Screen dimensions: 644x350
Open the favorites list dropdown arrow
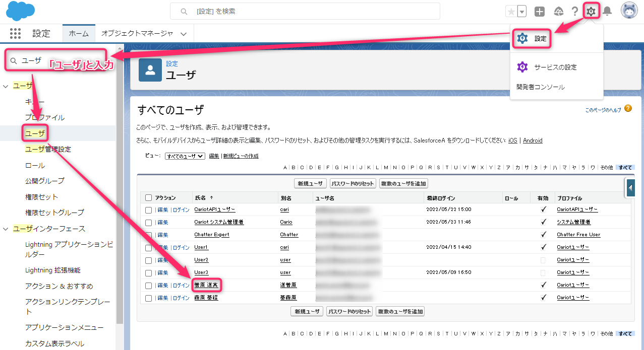522,11
